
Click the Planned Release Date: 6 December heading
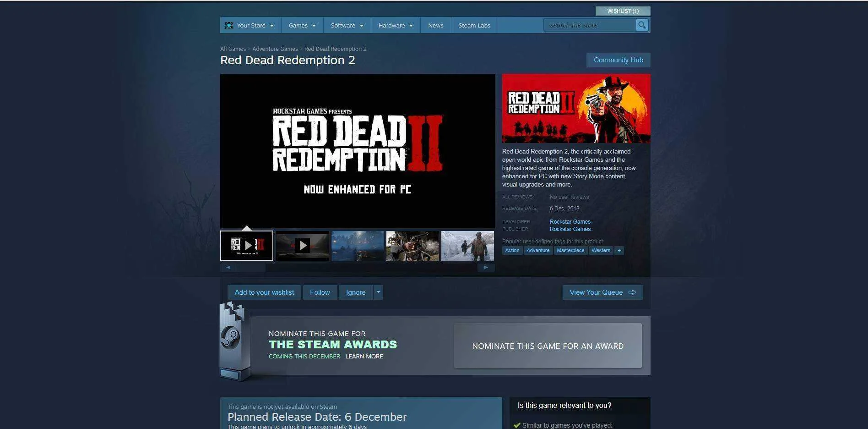click(317, 417)
